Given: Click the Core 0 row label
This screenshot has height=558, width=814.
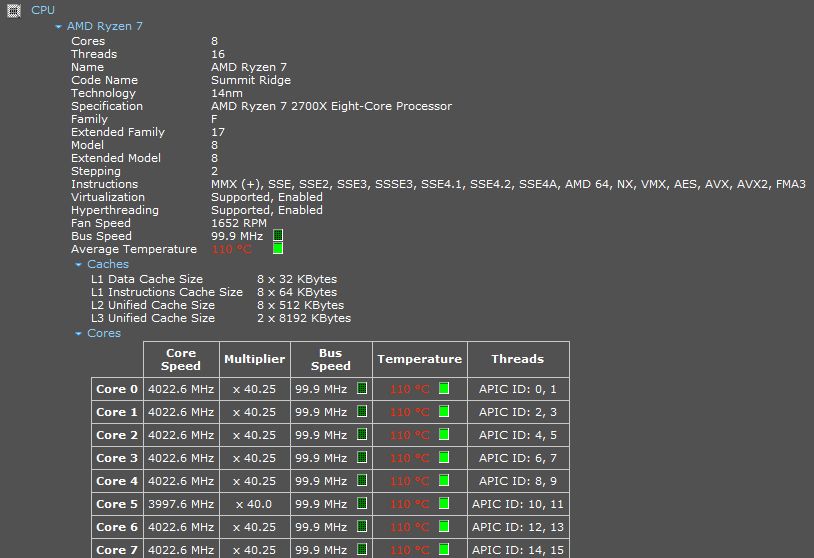Looking at the screenshot, I should (x=117, y=389).
